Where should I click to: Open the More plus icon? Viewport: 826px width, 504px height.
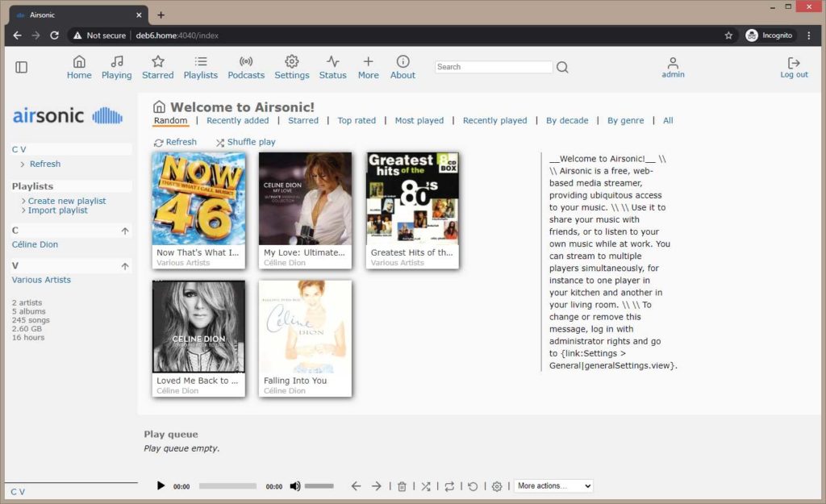368,61
